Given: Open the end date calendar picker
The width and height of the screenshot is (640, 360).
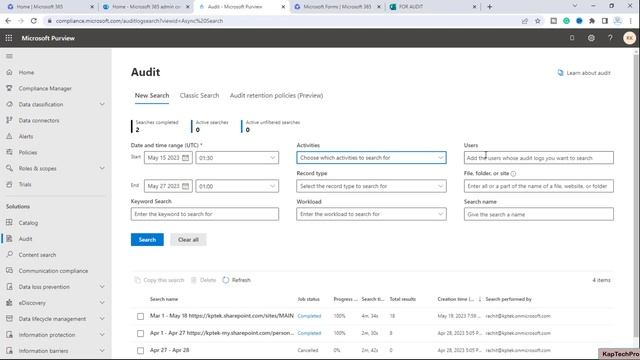Looking at the screenshot, I should [x=185, y=186].
